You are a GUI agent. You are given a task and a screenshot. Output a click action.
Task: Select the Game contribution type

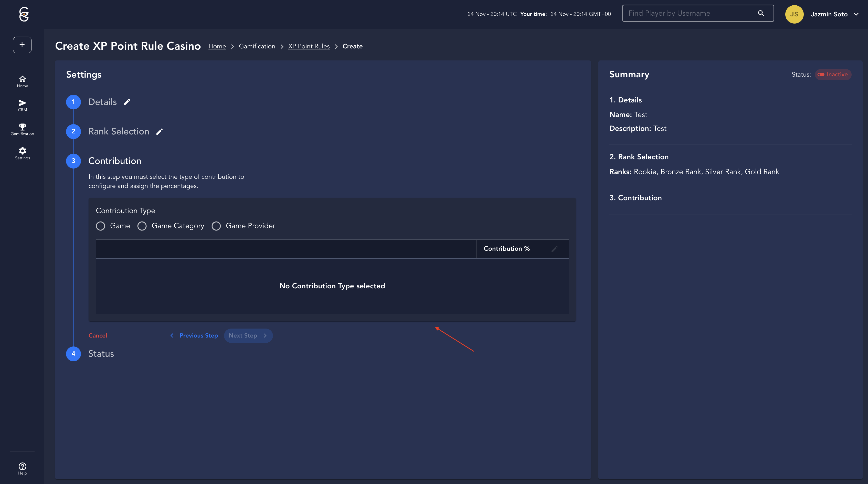(x=100, y=226)
